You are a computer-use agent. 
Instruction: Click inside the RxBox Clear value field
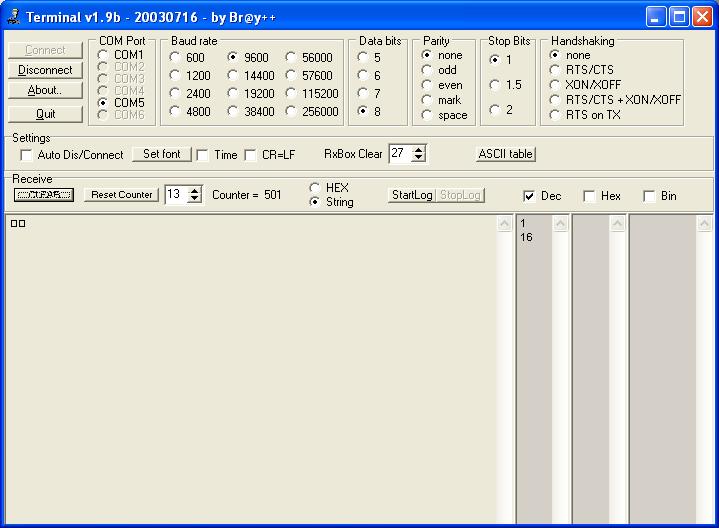399,154
